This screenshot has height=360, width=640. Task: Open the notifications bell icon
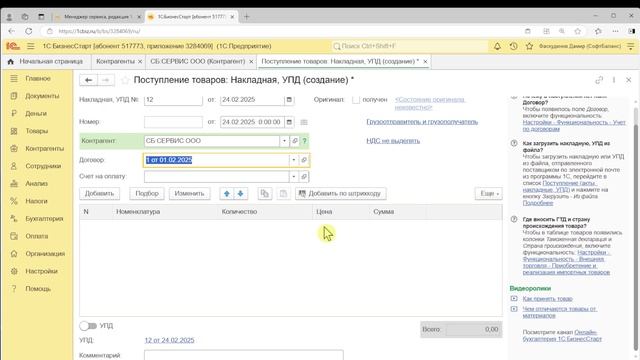point(497,46)
